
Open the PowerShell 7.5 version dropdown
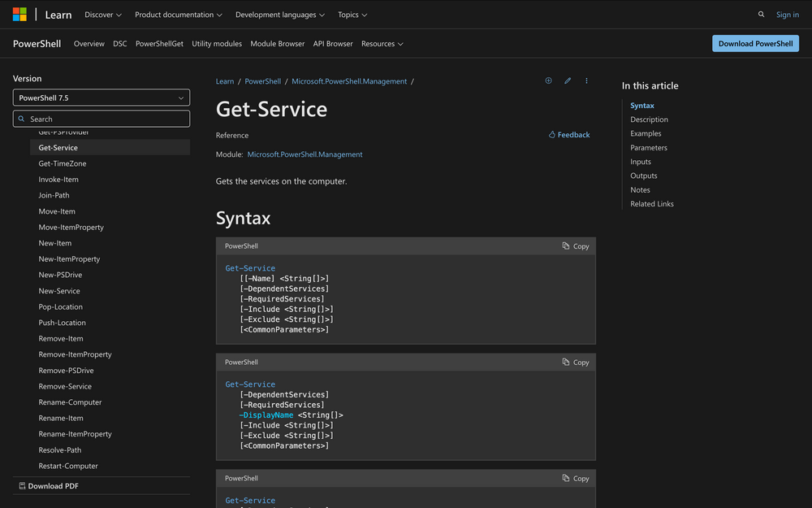[x=101, y=98]
